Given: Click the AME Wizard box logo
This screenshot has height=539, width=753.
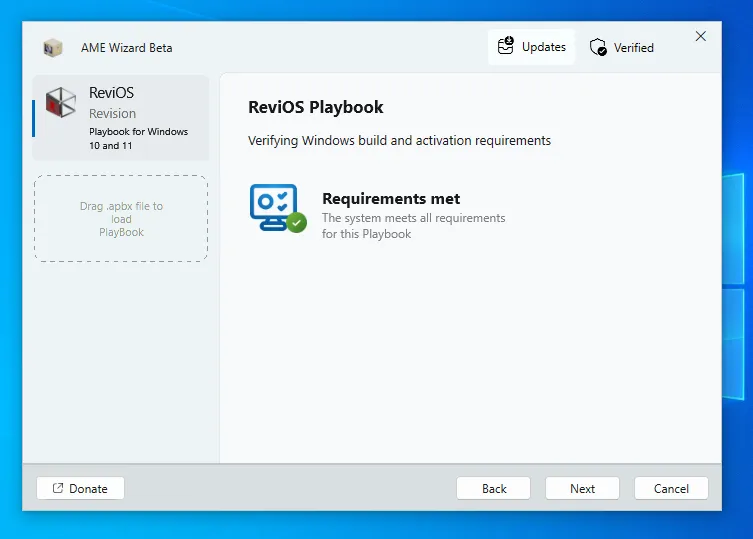Looking at the screenshot, I should click(x=52, y=48).
